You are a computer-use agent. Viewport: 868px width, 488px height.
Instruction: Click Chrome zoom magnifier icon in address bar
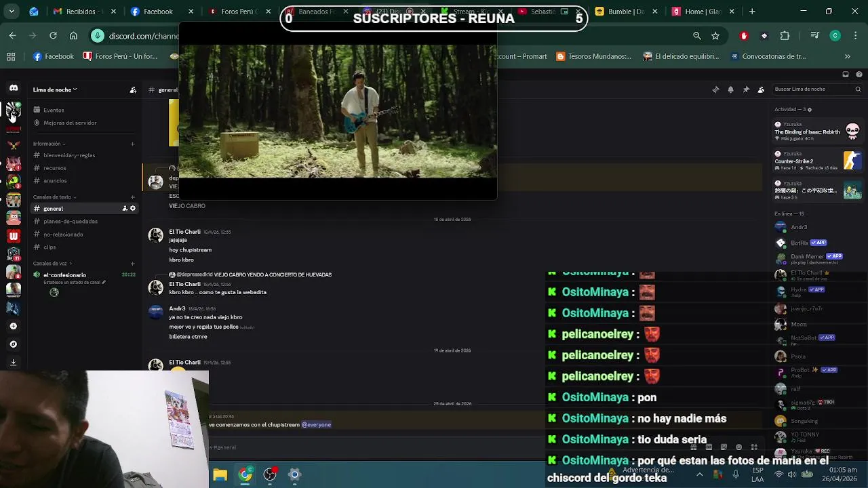697,36
